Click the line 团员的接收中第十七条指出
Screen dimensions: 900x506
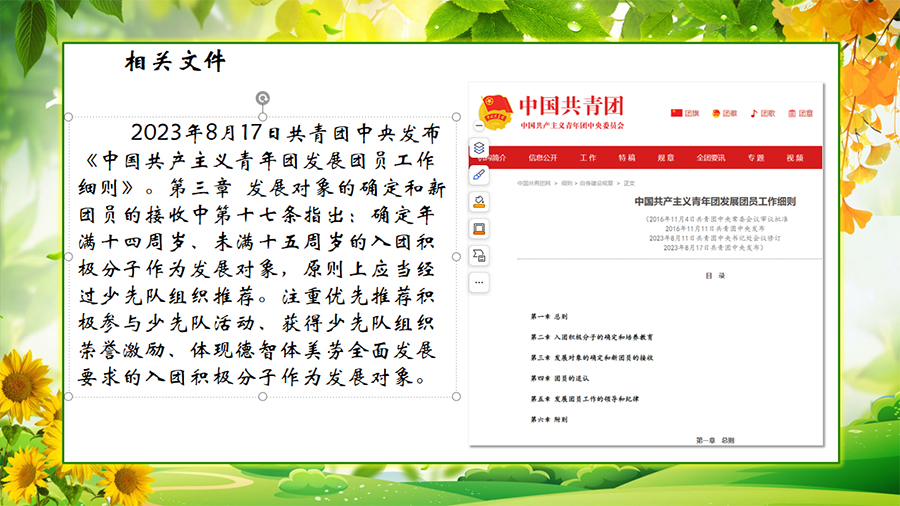(x=257, y=215)
